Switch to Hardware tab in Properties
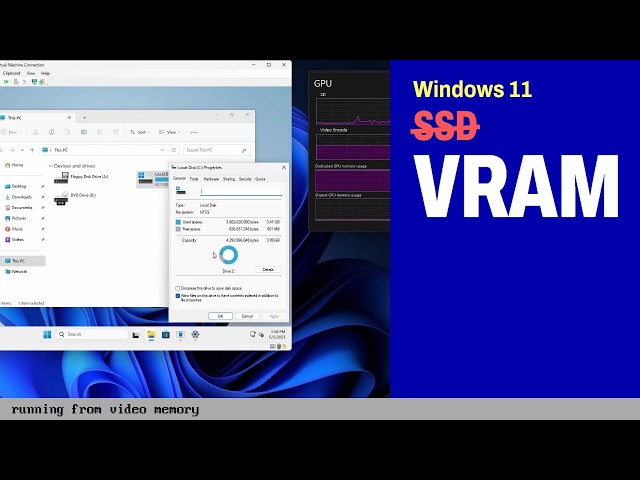The image size is (640, 480). 211,179
